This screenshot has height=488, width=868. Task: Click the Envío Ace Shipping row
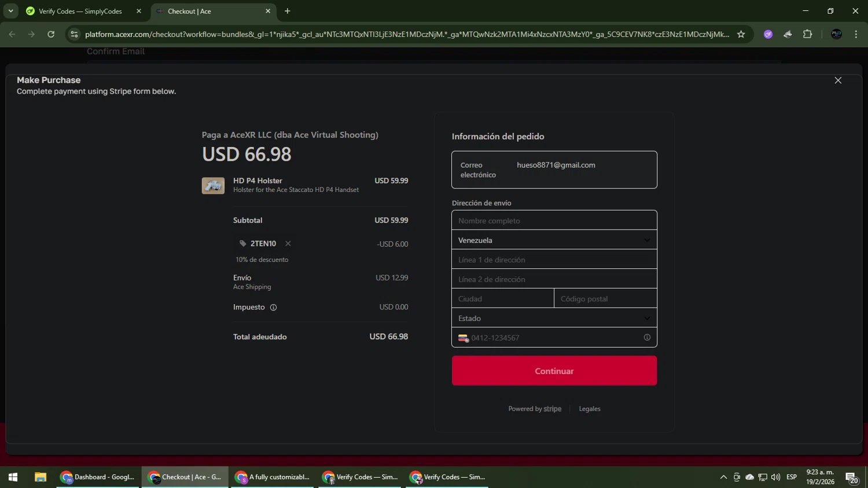tap(321, 282)
